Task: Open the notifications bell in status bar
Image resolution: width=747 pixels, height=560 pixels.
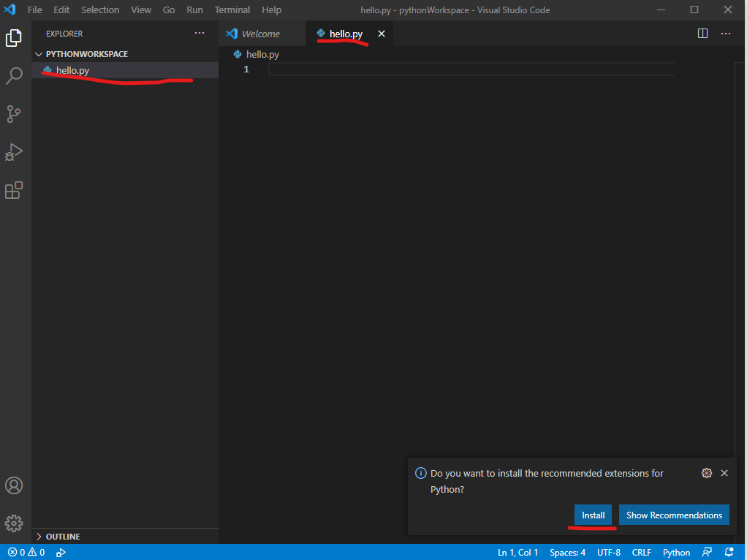Action: point(729,553)
